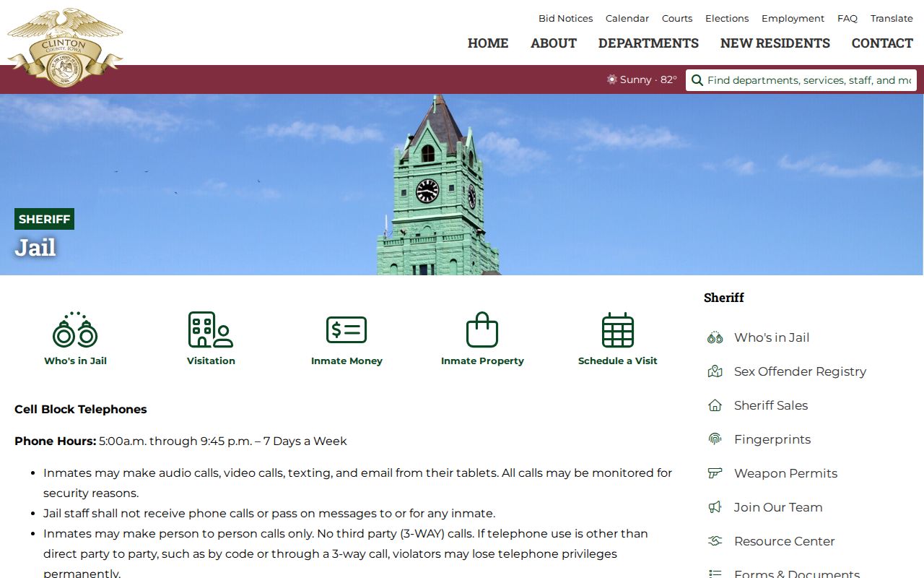Click the green SHERIFF badge

tap(44, 219)
